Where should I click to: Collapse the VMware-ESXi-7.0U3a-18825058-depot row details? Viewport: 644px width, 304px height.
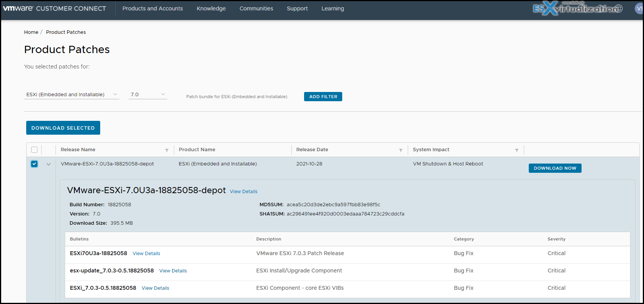49,164
